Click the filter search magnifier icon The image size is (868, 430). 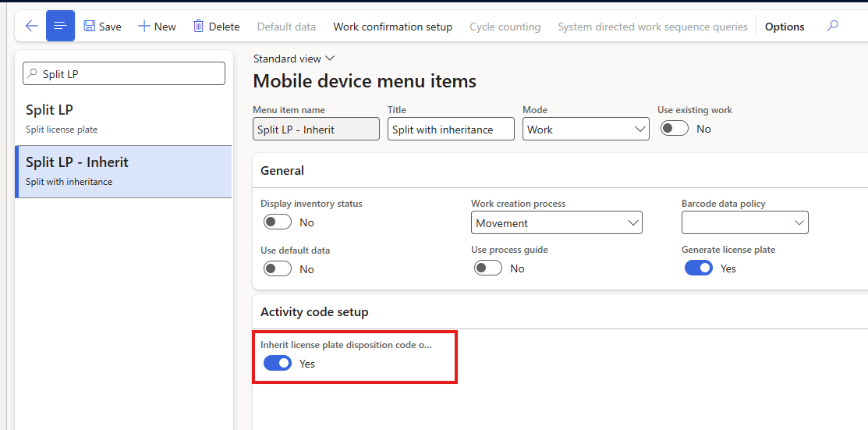pyautogui.click(x=33, y=74)
